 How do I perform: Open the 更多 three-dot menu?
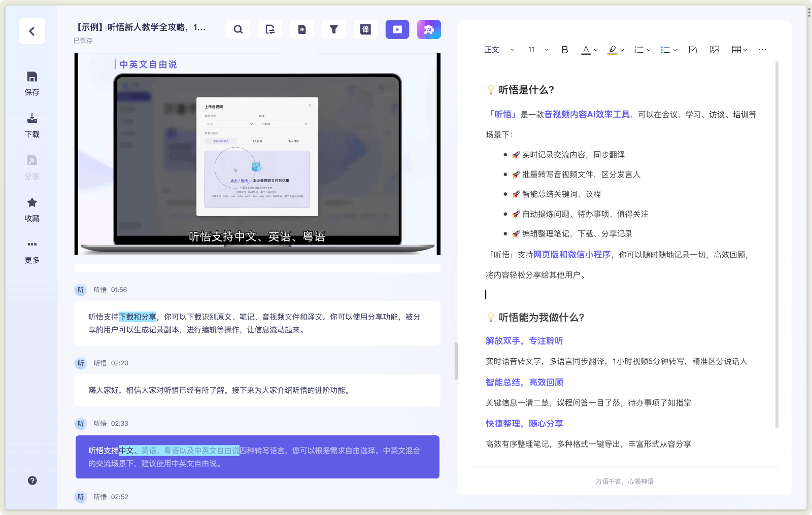click(32, 244)
